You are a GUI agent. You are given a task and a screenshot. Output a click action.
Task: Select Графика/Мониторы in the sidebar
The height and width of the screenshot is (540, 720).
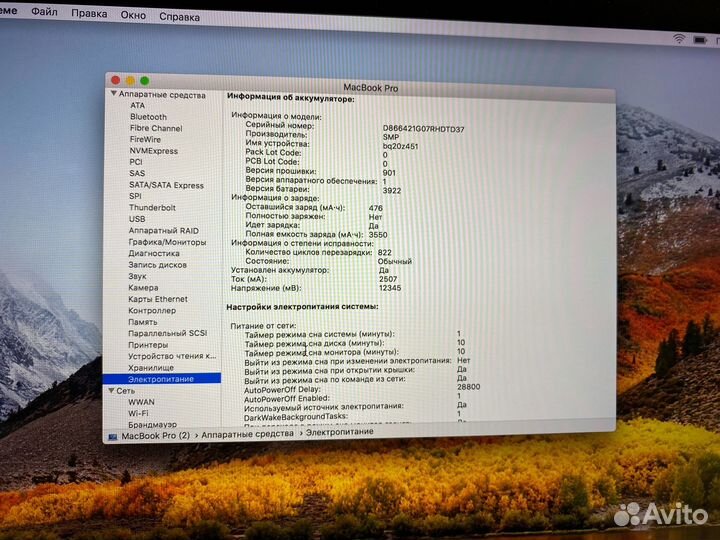click(167, 242)
